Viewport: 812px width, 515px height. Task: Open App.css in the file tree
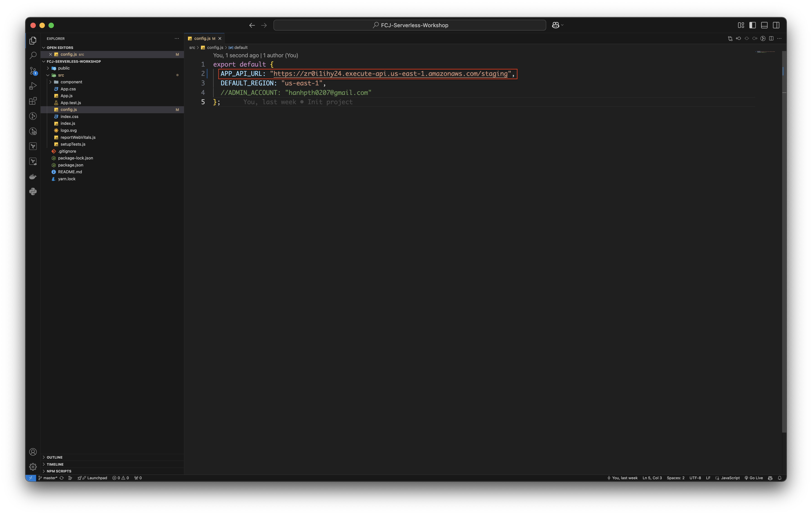[x=68, y=89]
